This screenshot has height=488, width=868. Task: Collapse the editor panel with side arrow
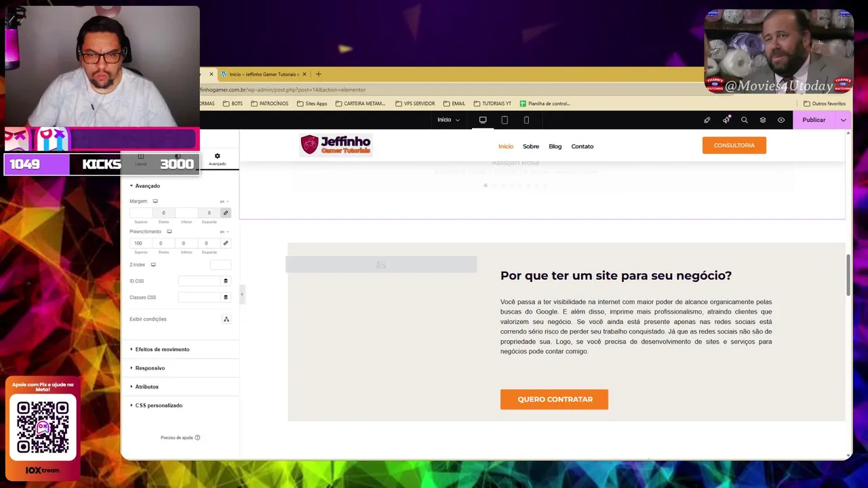coord(242,294)
